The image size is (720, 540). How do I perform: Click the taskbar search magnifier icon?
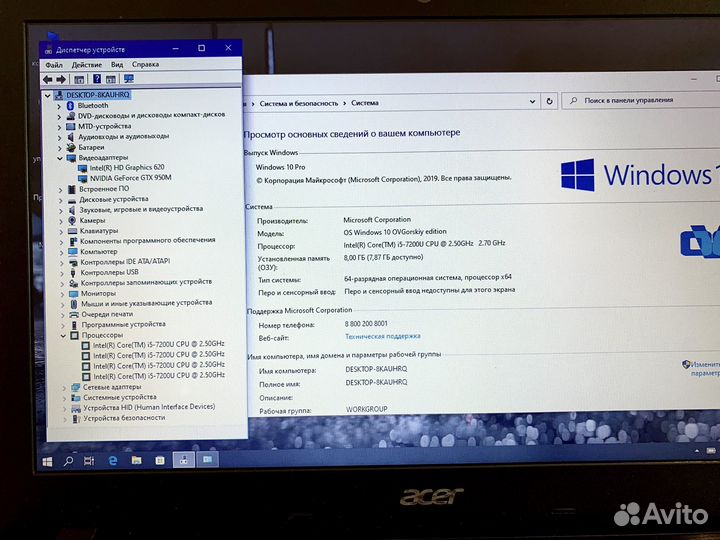(x=68, y=461)
